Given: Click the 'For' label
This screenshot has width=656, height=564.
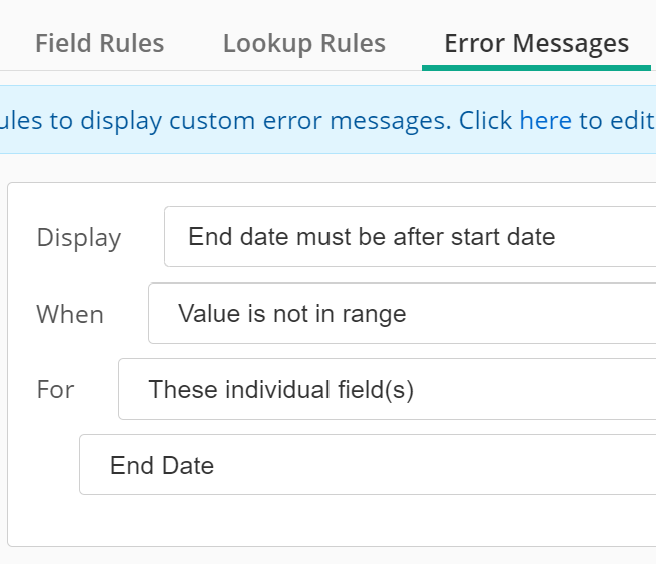Looking at the screenshot, I should click(55, 390).
